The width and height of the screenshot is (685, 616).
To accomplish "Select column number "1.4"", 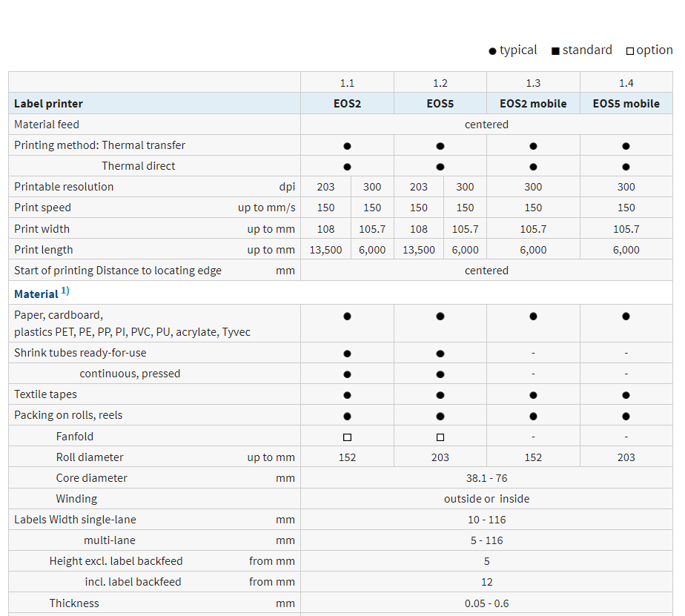I will pyautogui.click(x=626, y=83).
